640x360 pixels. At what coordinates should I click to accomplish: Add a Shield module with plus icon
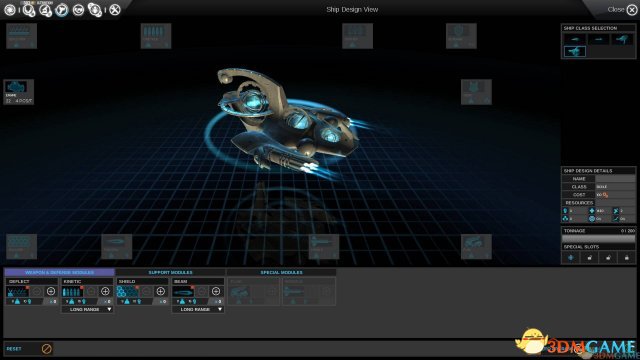pyautogui.click(x=160, y=291)
